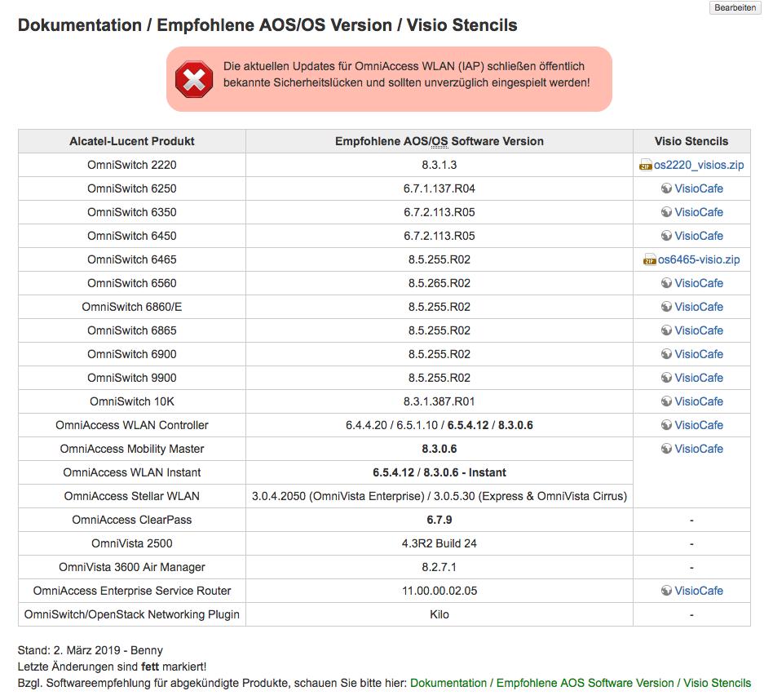
Task: Select version cell '4.3R2 Build 24'
Action: coord(440,543)
